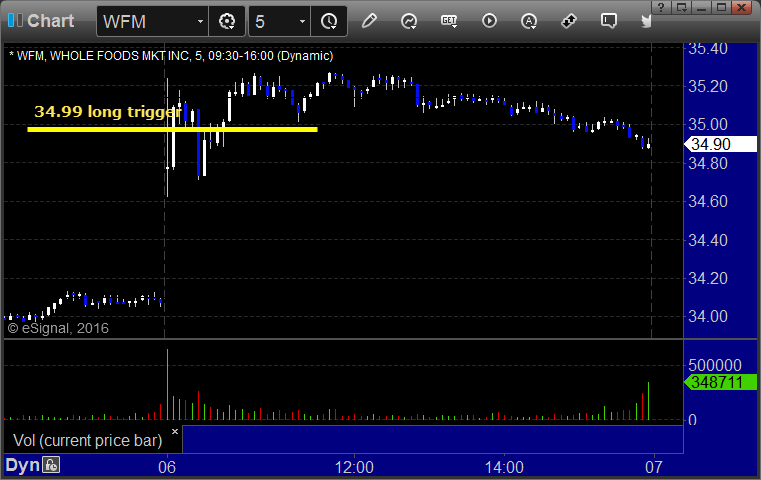Open the WFM symbol dropdown

click(200, 21)
